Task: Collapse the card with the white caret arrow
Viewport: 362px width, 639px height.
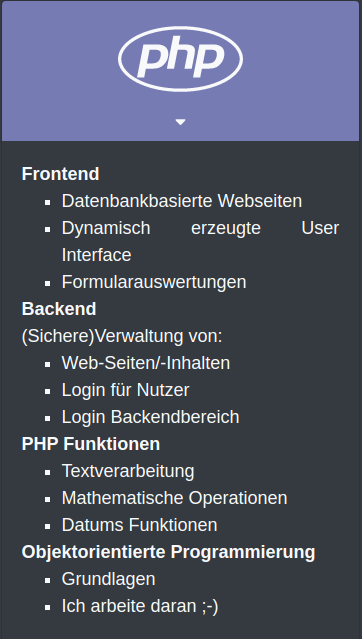Action: pyautogui.click(x=181, y=122)
